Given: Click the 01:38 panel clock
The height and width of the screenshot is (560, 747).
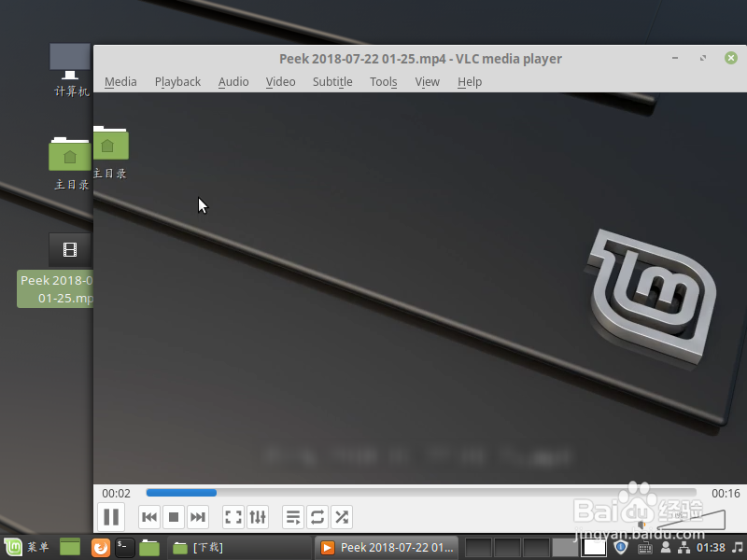Looking at the screenshot, I should click(711, 548).
